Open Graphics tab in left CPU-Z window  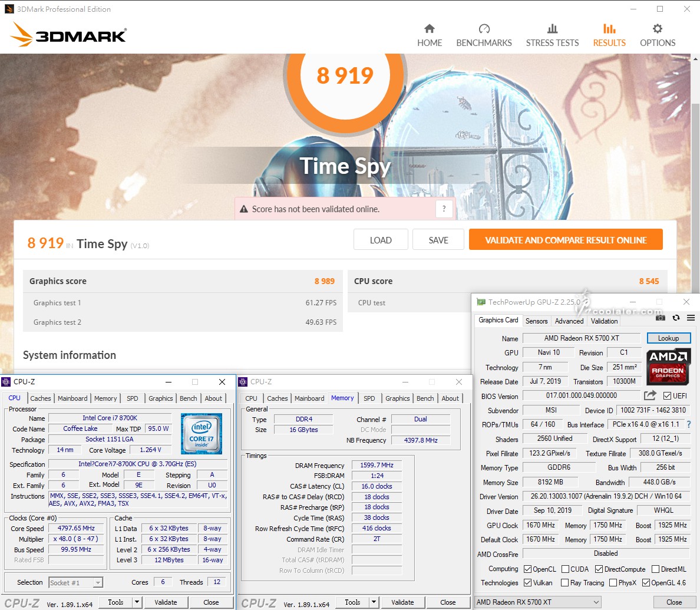pos(161,398)
